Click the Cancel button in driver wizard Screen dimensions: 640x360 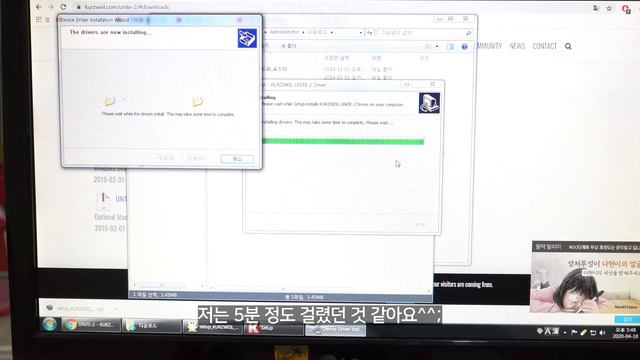(237, 159)
